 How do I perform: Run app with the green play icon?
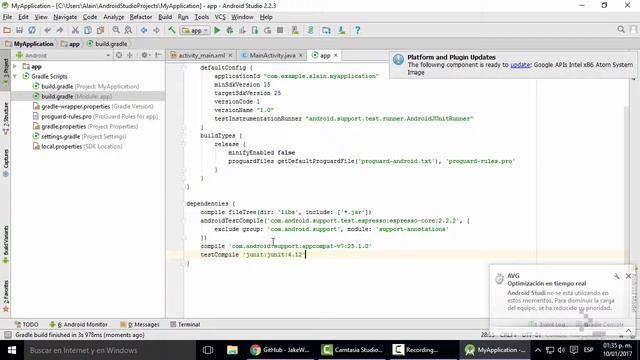[x=217, y=30]
